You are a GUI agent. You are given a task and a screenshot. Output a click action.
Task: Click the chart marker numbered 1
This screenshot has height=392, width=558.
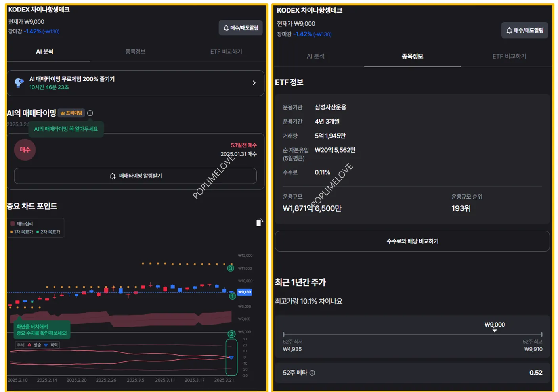[x=233, y=296]
